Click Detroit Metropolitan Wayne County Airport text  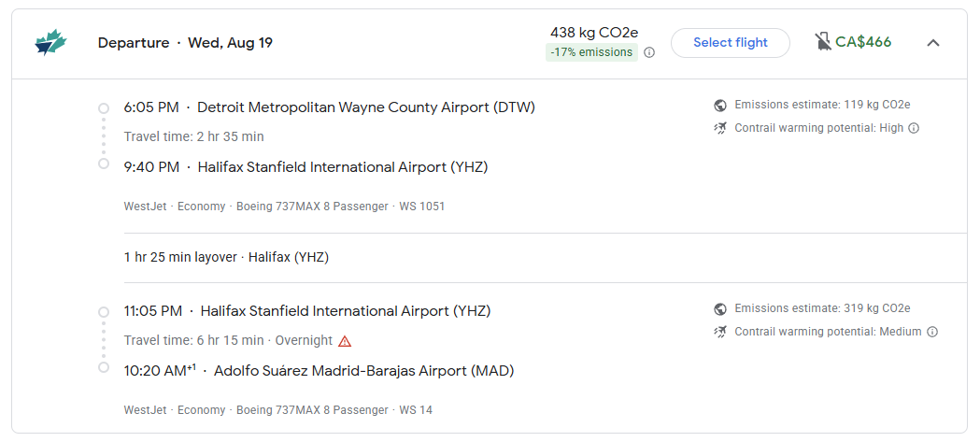pyautogui.click(x=366, y=107)
